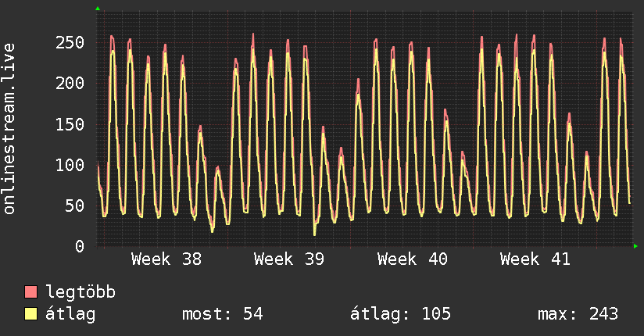
Task: Click the 0 y-axis tick label
Action: pyautogui.click(x=80, y=246)
